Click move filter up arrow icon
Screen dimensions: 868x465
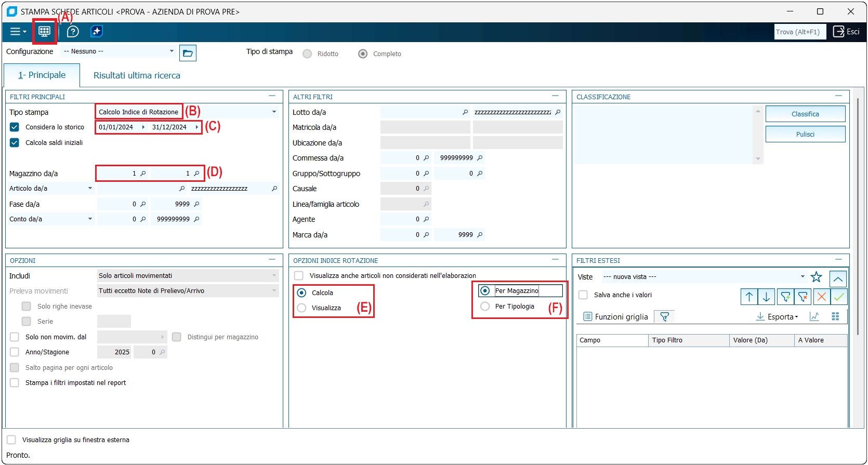749,297
